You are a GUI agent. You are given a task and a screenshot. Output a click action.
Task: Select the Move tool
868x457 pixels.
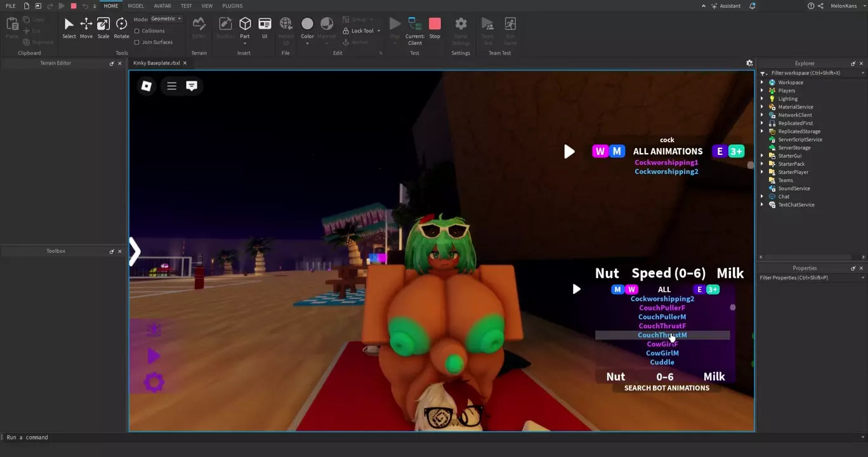pyautogui.click(x=86, y=27)
